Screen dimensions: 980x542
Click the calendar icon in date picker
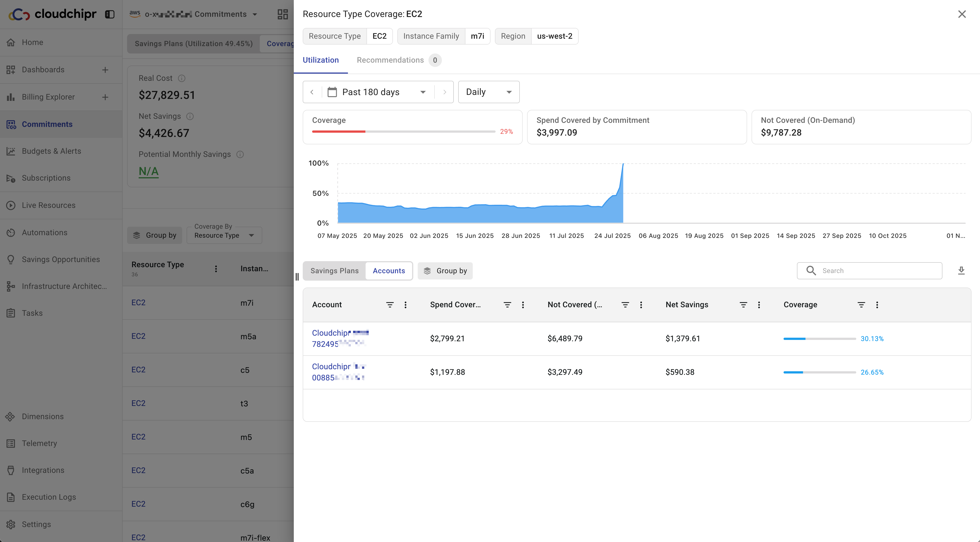click(x=332, y=92)
